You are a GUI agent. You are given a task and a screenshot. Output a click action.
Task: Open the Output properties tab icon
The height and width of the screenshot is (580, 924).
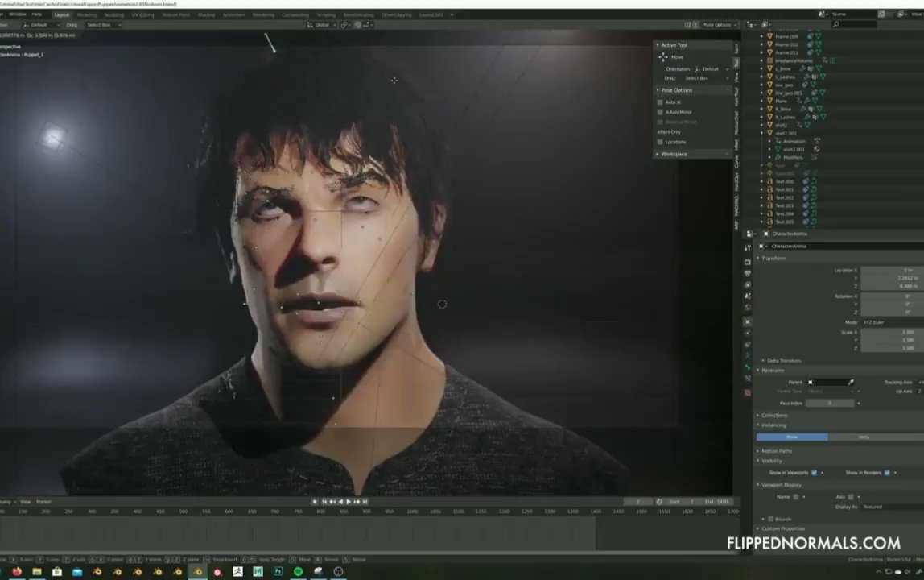click(x=748, y=274)
